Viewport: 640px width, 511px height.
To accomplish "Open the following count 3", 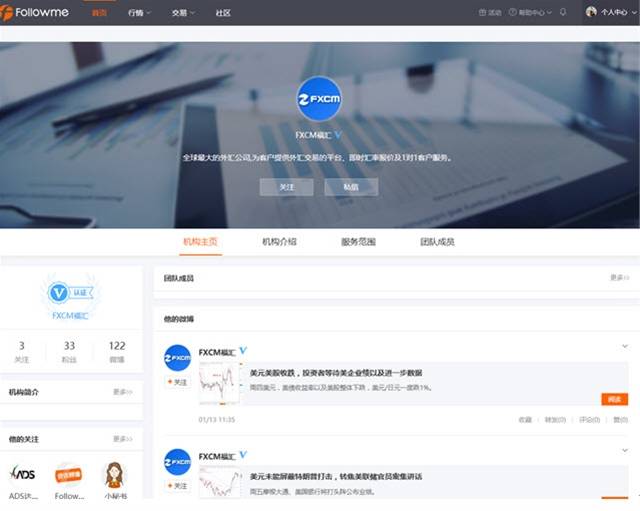I will [22, 352].
